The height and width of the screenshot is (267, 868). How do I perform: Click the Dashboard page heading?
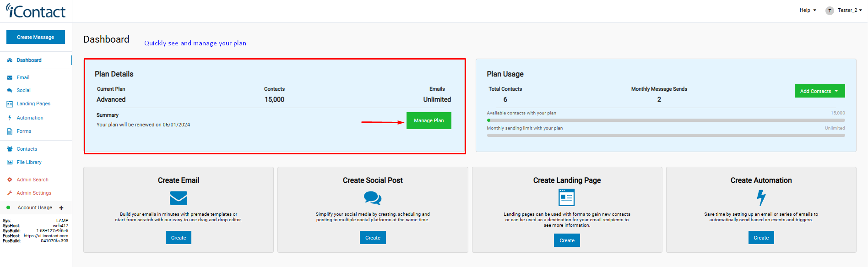click(x=106, y=39)
